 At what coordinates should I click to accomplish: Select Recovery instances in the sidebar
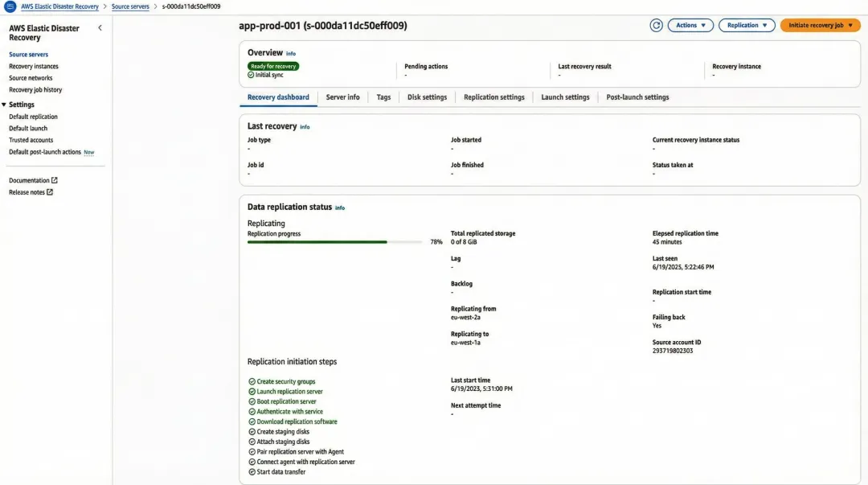pos(33,65)
